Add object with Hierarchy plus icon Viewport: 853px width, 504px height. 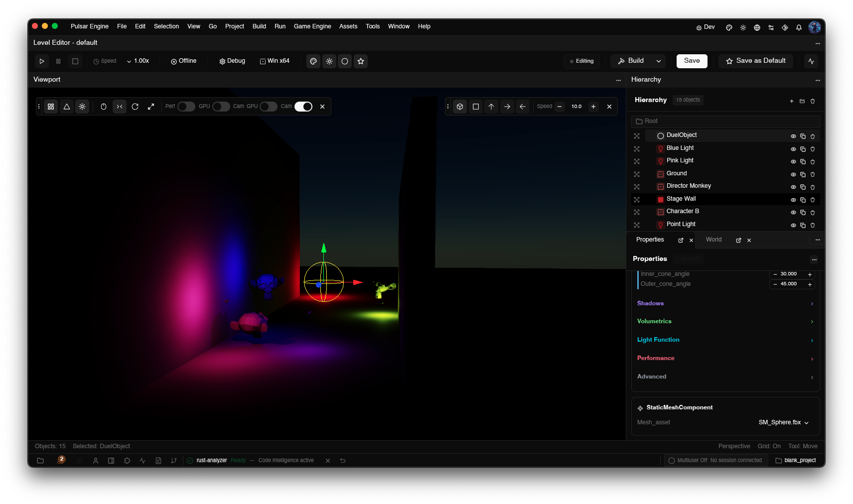792,101
